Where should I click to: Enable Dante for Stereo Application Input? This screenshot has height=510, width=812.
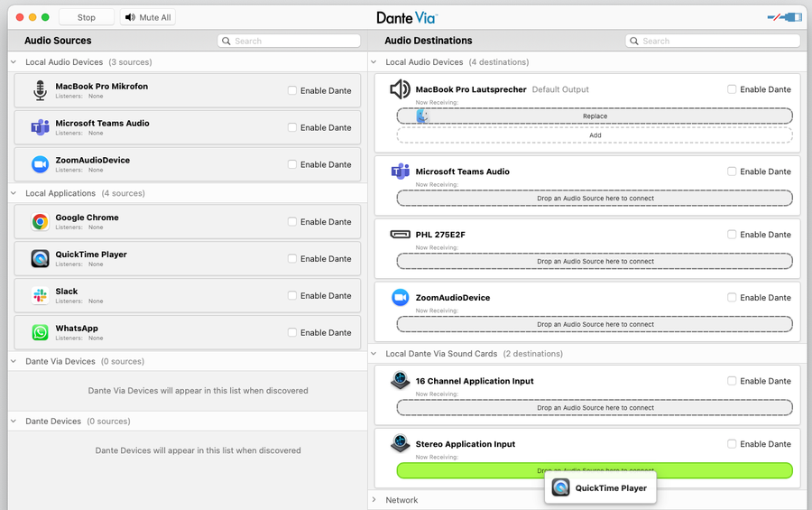pos(732,444)
